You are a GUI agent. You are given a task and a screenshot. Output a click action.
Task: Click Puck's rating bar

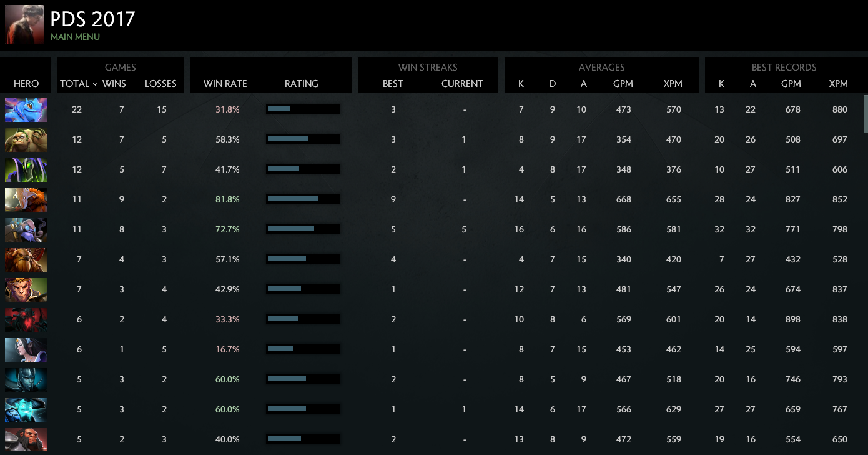(x=303, y=109)
